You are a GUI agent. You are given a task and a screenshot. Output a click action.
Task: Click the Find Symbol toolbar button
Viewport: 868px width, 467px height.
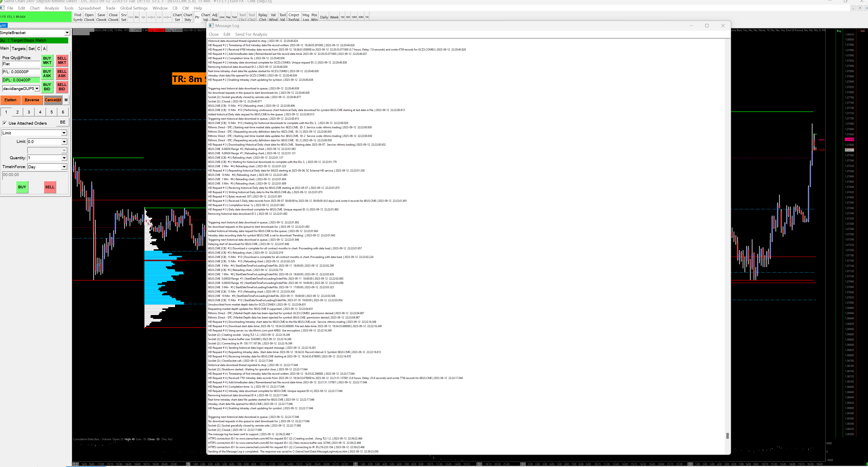(x=78, y=17)
